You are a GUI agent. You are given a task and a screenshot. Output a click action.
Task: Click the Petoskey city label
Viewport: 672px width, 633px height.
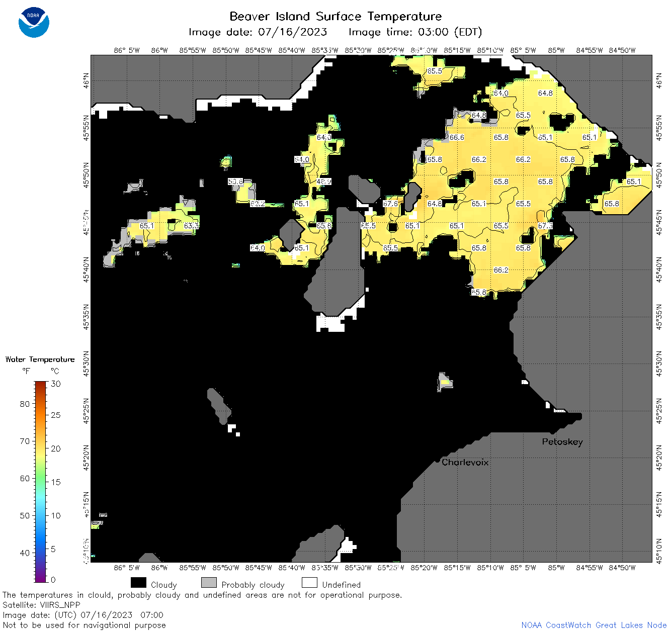tap(562, 442)
